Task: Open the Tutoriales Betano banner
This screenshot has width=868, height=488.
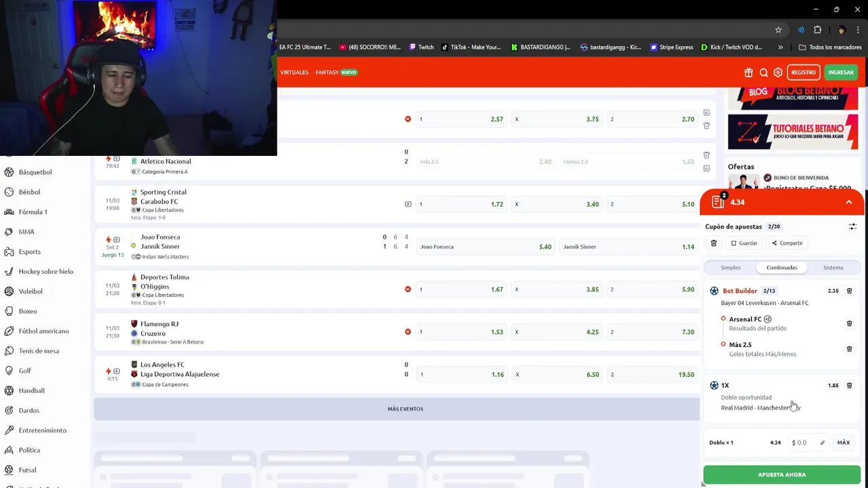Action: (793, 131)
